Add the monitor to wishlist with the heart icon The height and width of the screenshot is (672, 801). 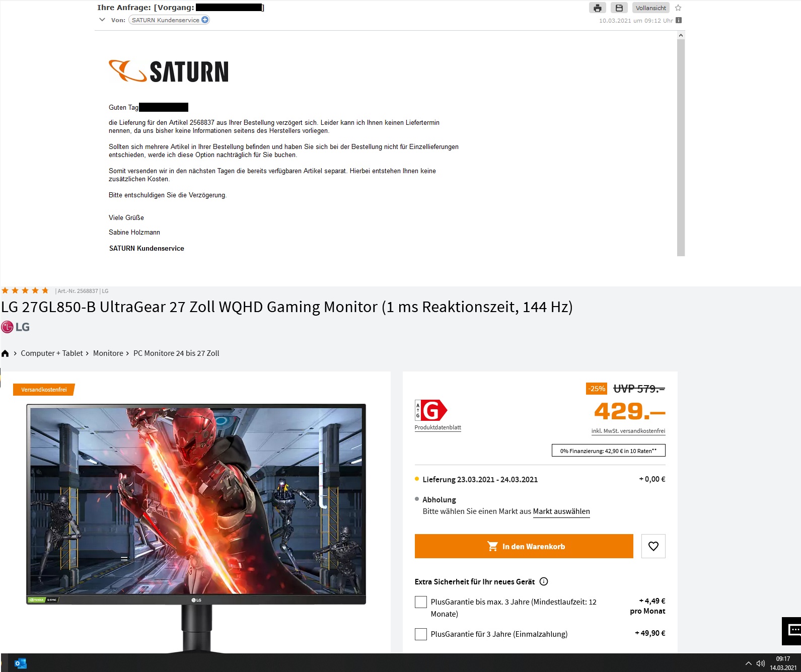point(653,546)
